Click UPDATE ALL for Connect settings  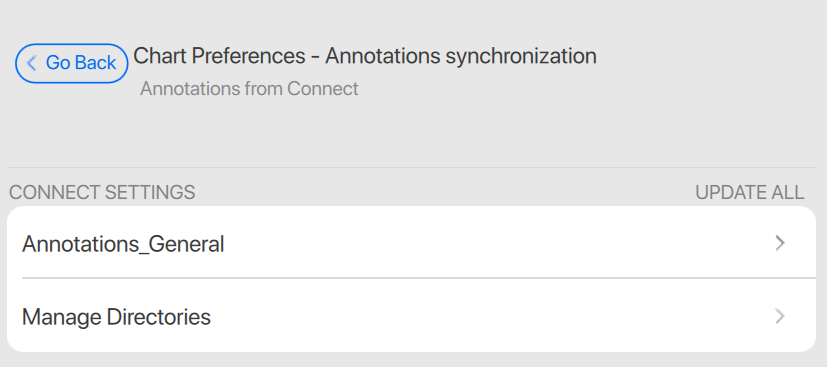click(x=749, y=192)
